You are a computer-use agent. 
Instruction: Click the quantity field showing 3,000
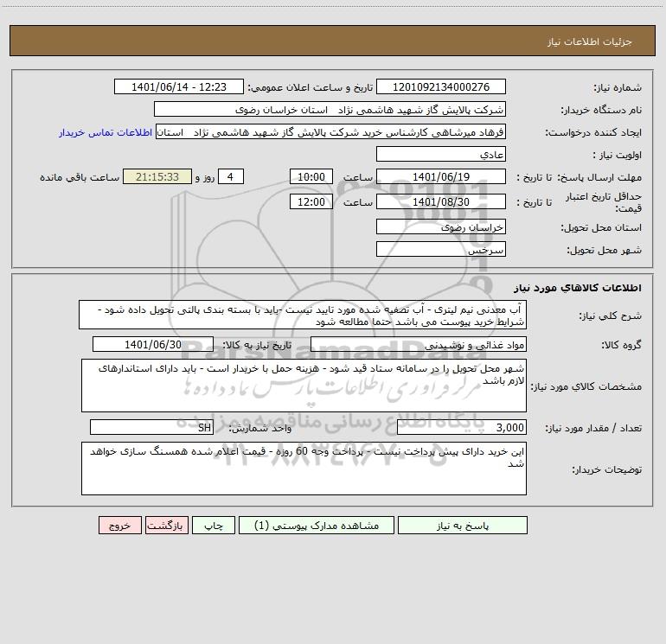coord(461,427)
